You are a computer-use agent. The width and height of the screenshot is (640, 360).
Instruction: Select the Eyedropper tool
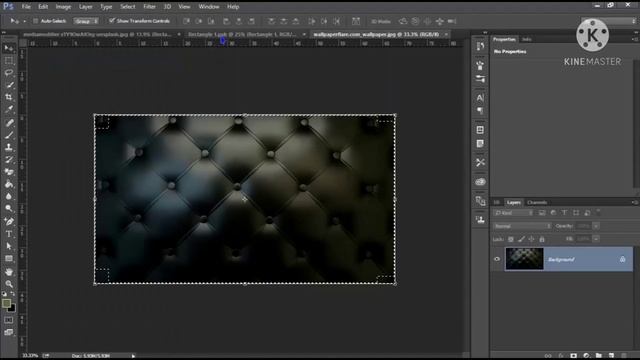(9, 109)
